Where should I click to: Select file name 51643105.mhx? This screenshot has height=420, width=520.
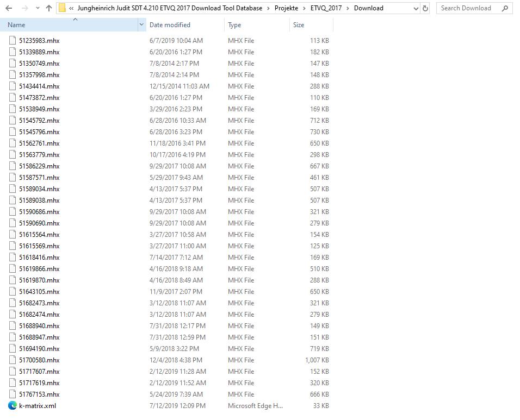click(39, 291)
